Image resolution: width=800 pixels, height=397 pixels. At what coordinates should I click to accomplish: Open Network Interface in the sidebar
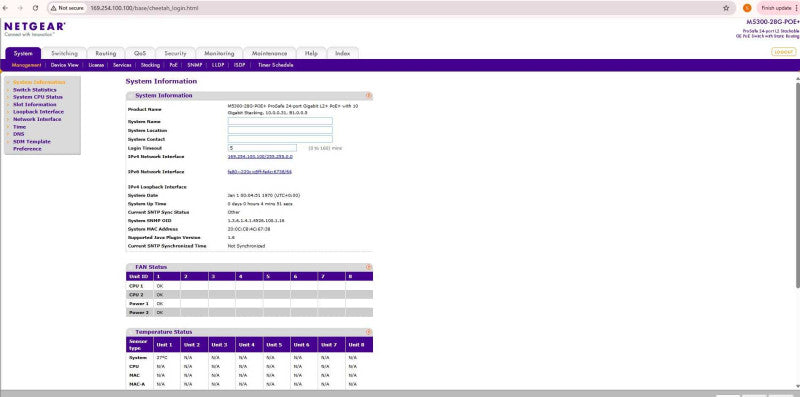click(x=37, y=119)
